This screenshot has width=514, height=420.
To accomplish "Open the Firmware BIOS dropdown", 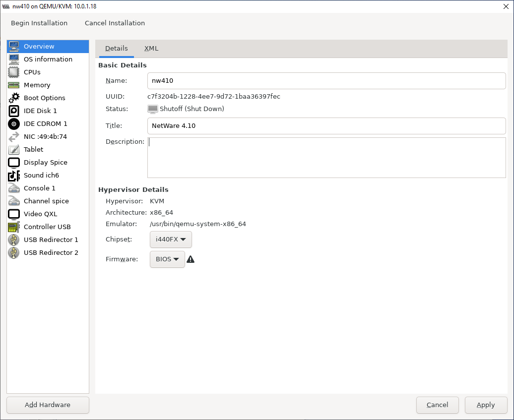I will pos(167,259).
